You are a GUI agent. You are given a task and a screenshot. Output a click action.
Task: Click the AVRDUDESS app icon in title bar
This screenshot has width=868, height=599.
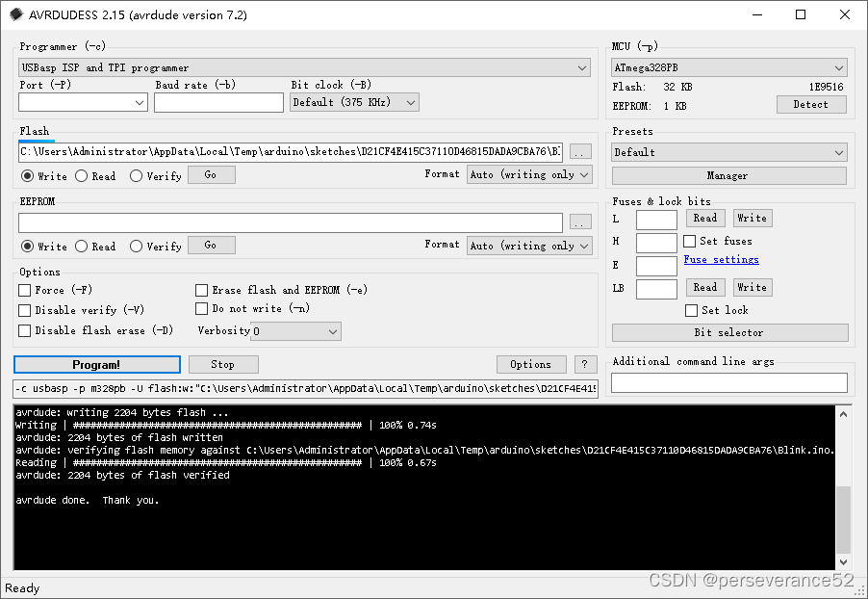[16, 14]
